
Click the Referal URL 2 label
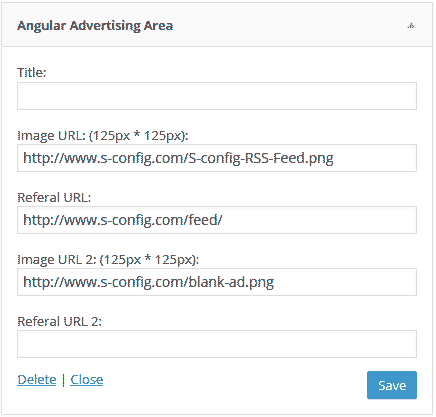pyautogui.click(x=59, y=322)
